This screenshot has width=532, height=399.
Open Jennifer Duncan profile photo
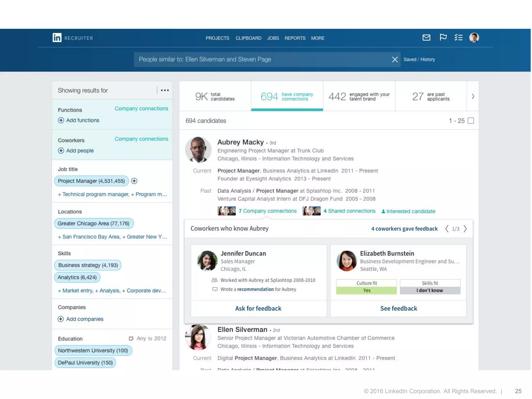click(207, 261)
